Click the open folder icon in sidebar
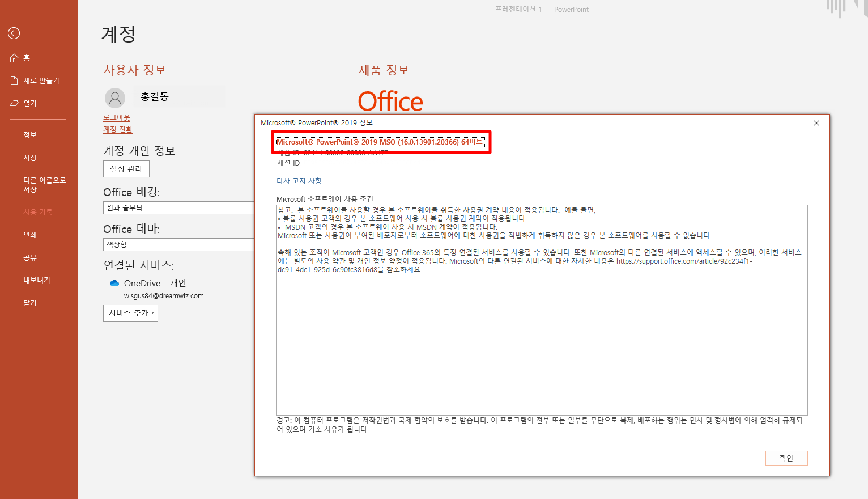 point(14,103)
